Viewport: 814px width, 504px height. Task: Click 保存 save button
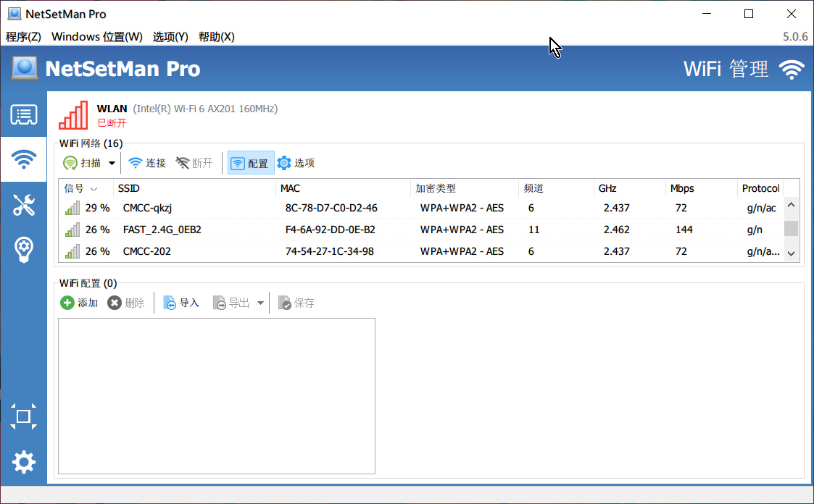(x=296, y=303)
